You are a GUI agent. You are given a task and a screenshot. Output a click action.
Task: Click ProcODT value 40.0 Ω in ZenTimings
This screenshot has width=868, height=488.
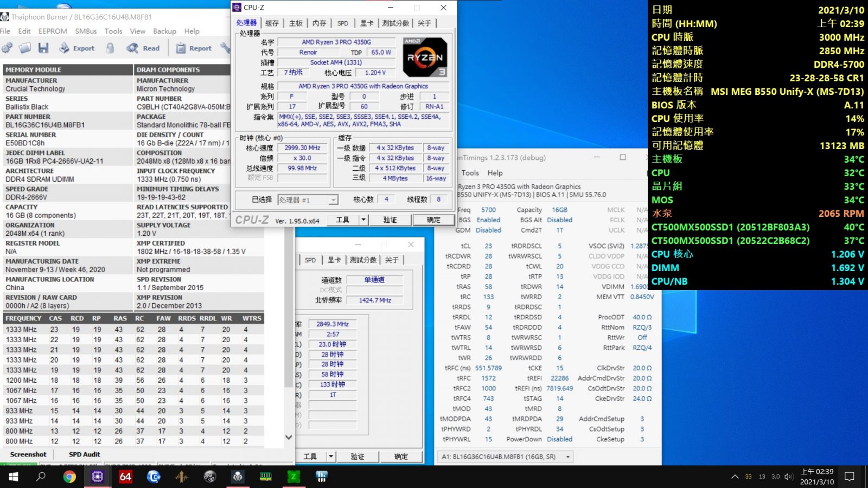[642, 317]
